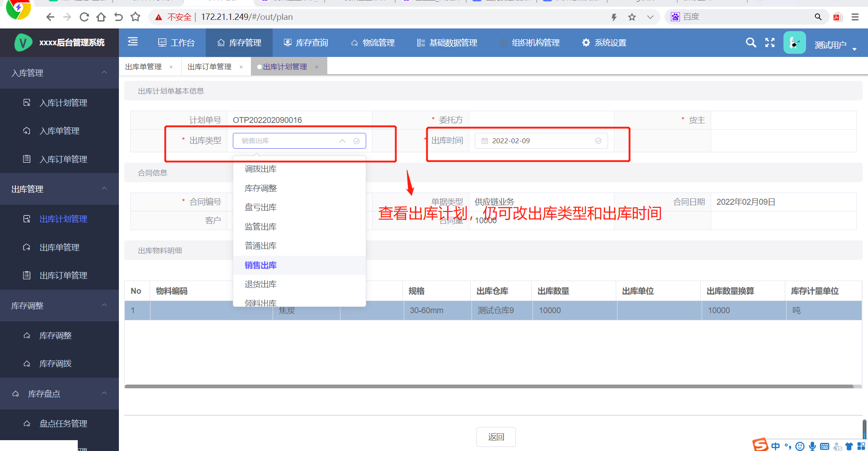Toggle the Sogou 中 language indicator
Viewport: 868px width, 451px height.
pos(776,446)
